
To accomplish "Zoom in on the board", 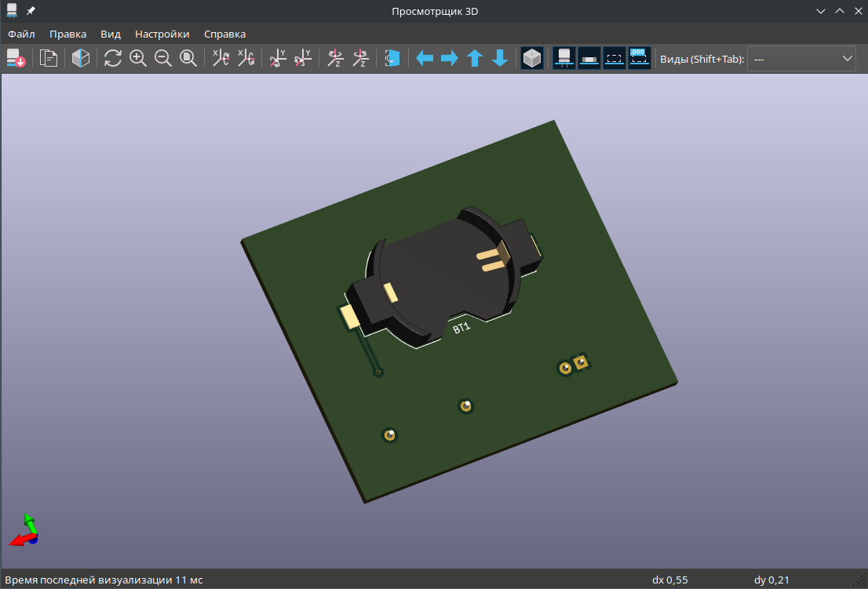I will click(x=138, y=58).
